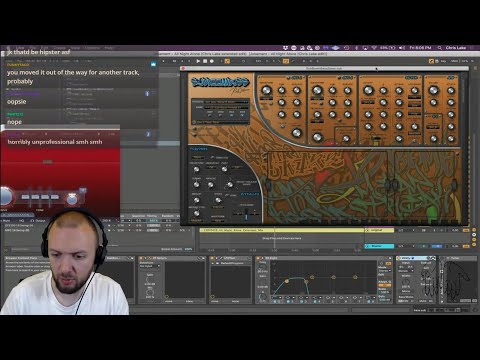The image size is (480, 360).
Task: Click the EQ Eight device title bar
Action: pos(323,258)
